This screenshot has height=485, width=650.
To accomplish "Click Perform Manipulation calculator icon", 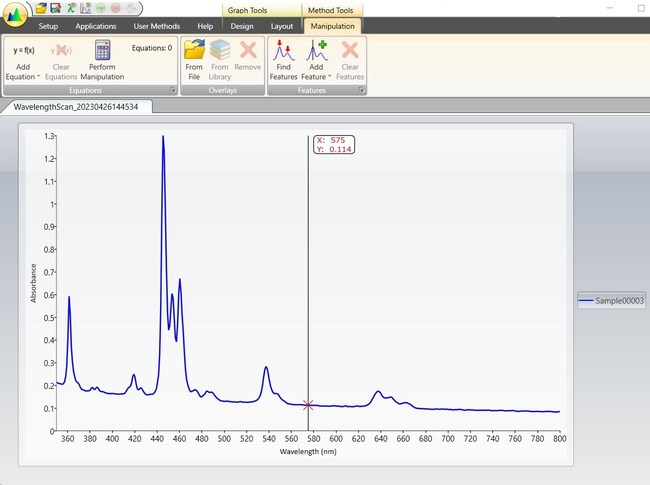I will 101,50.
